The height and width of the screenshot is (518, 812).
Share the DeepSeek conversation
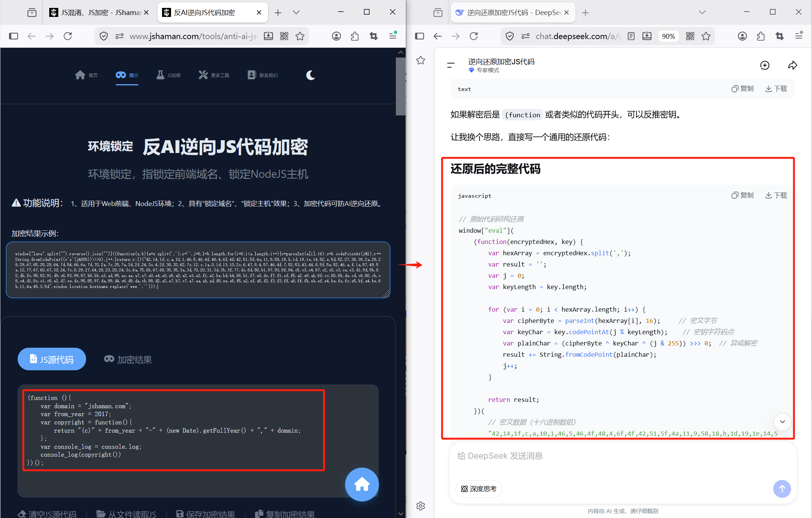tap(792, 65)
